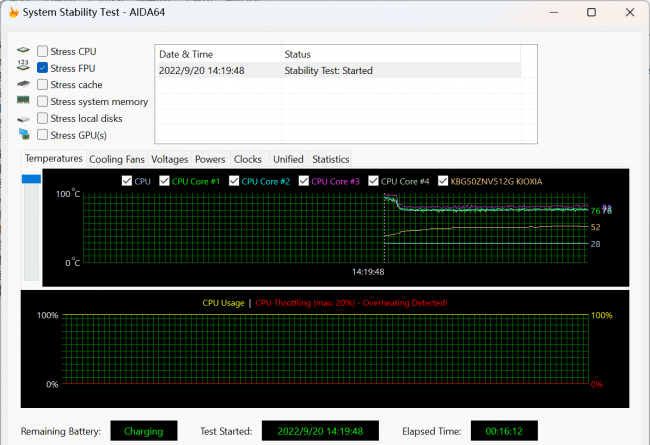Toggle the CPU Core #2 graph checkbox
Image resolution: width=650 pixels, height=445 pixels.
point(234,181)
